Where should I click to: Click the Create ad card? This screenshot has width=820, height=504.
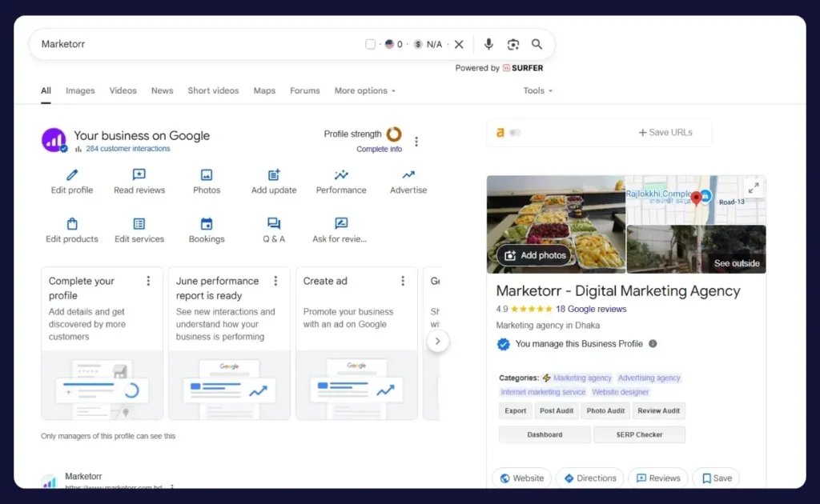tap(356, 343)
